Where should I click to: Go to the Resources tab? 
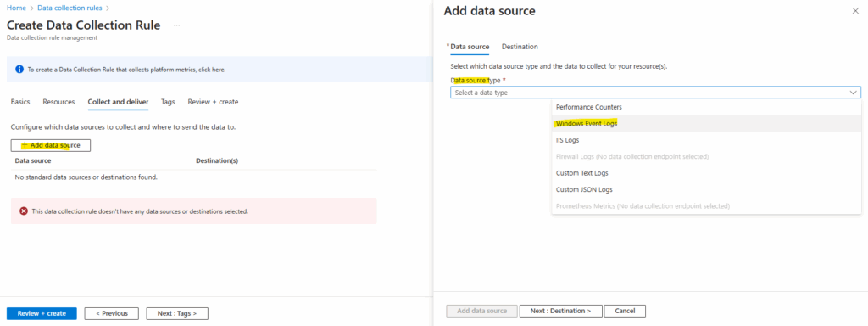[x=58, y=102]
